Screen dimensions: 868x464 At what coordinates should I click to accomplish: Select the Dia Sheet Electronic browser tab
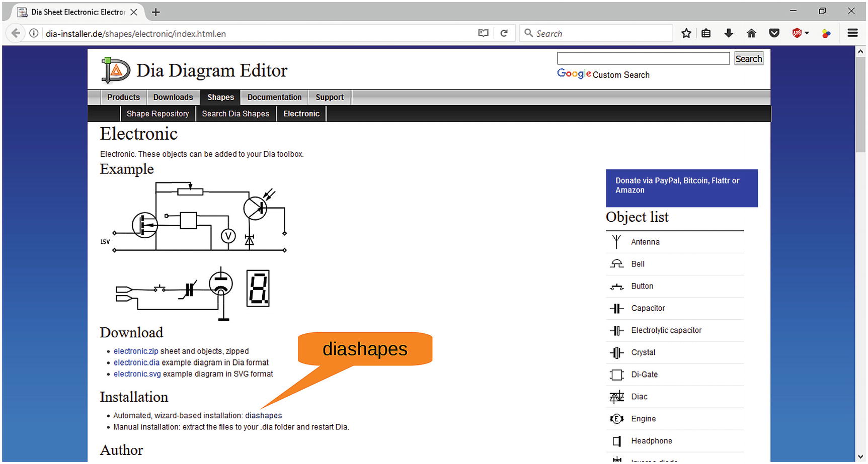[78, 12]
